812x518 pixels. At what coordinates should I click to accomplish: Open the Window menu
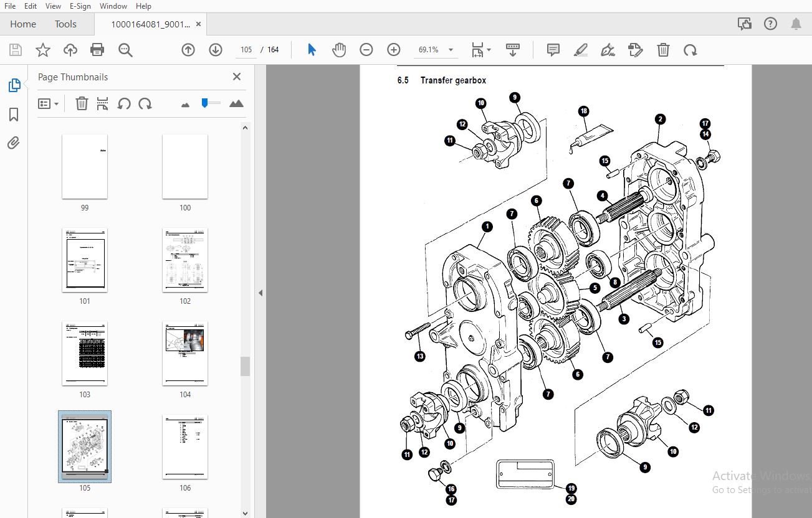[113, 6]
